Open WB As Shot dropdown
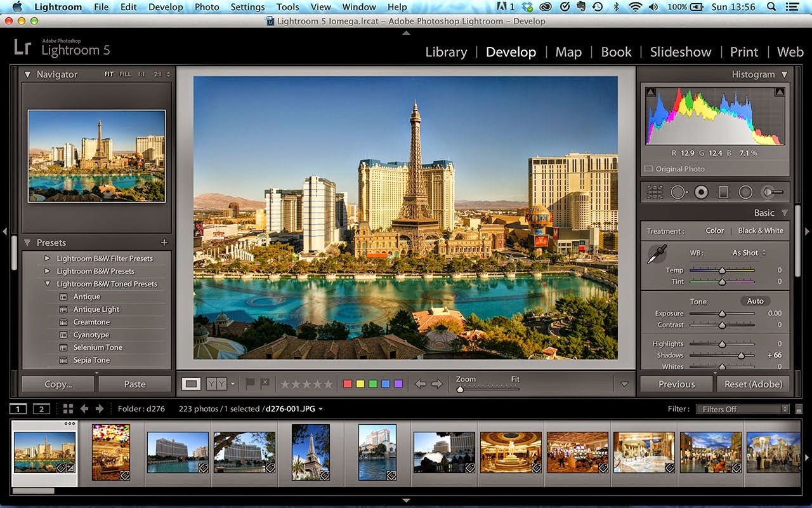 [749, 253]
